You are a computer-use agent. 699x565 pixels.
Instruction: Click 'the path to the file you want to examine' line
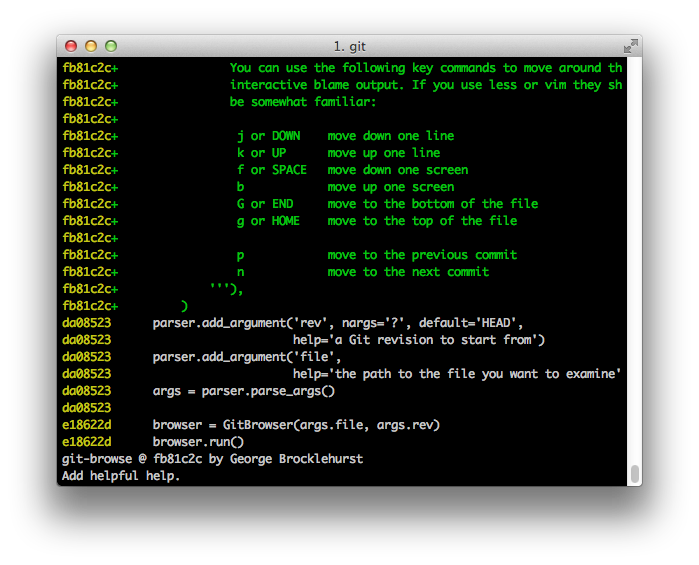click(457, 374)
